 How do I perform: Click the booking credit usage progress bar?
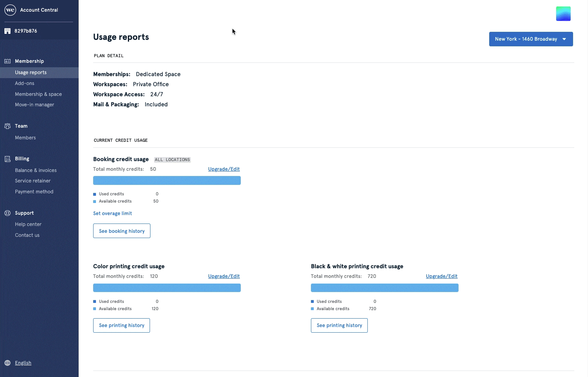[167, 180]
